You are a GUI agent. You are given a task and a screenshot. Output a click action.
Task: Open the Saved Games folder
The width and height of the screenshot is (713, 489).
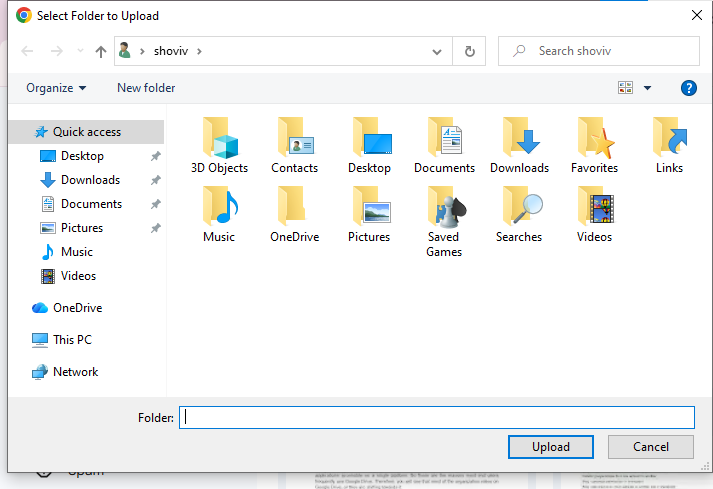[x=444, y=222]
